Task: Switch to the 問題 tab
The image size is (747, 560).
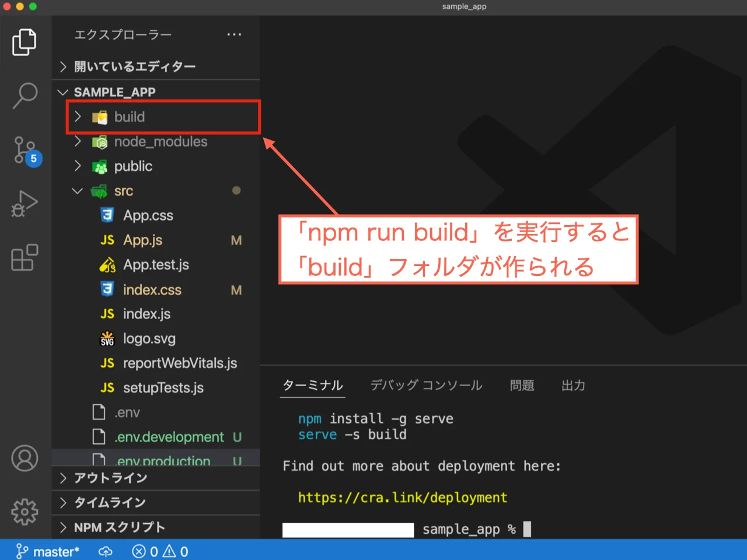Action: click(522, 385)
